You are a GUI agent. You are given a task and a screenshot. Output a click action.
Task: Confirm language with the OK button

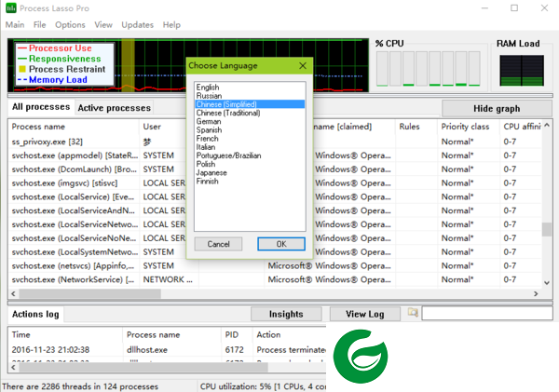(281, 244)
